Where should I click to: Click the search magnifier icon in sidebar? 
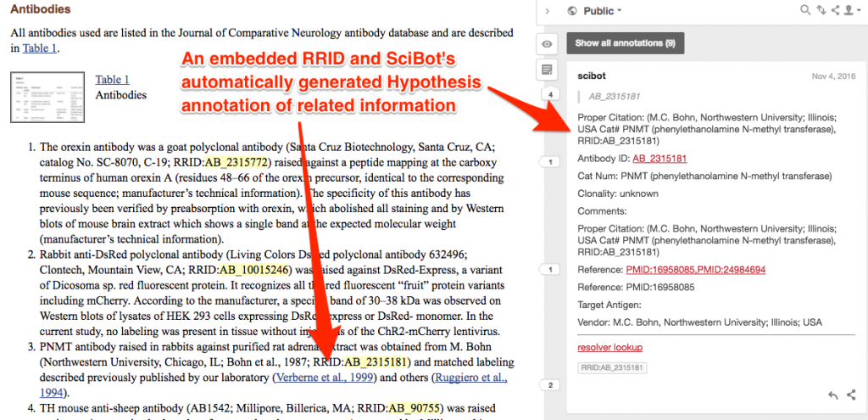click(x=805, y=10)
